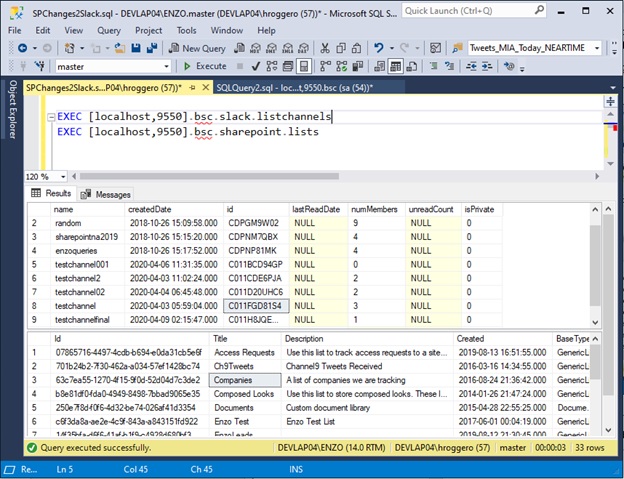Click the Execute button
Viewport: 624px width, 479px height.
[205, 66]
